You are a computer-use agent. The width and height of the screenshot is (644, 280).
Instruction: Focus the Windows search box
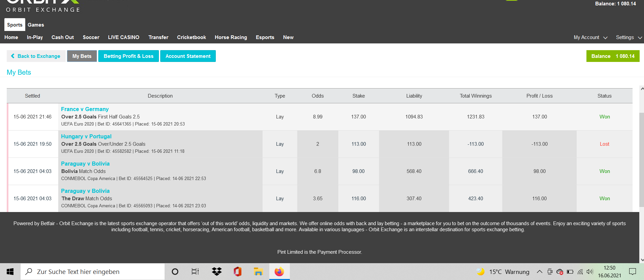(x=93, y=272)
